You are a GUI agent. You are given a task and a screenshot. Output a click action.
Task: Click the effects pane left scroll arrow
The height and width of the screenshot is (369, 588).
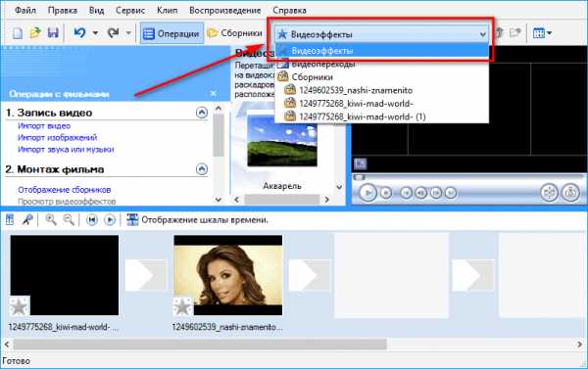point(236,200)
